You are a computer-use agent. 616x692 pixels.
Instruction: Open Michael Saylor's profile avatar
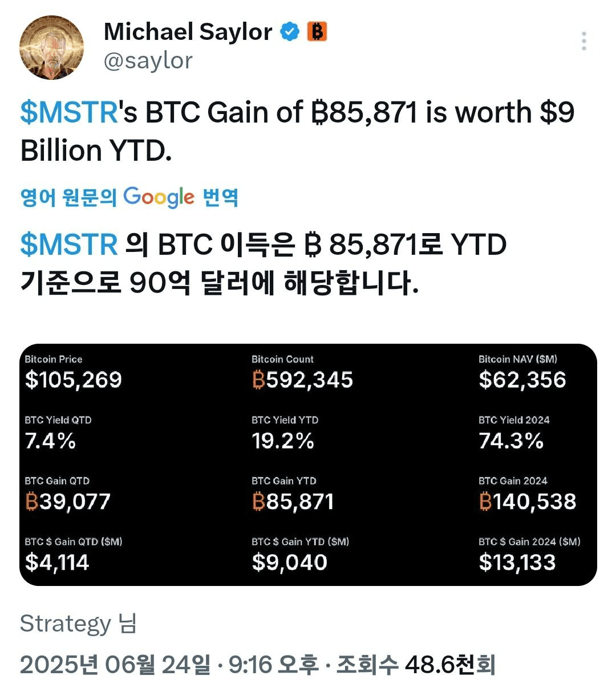[51, 47]
